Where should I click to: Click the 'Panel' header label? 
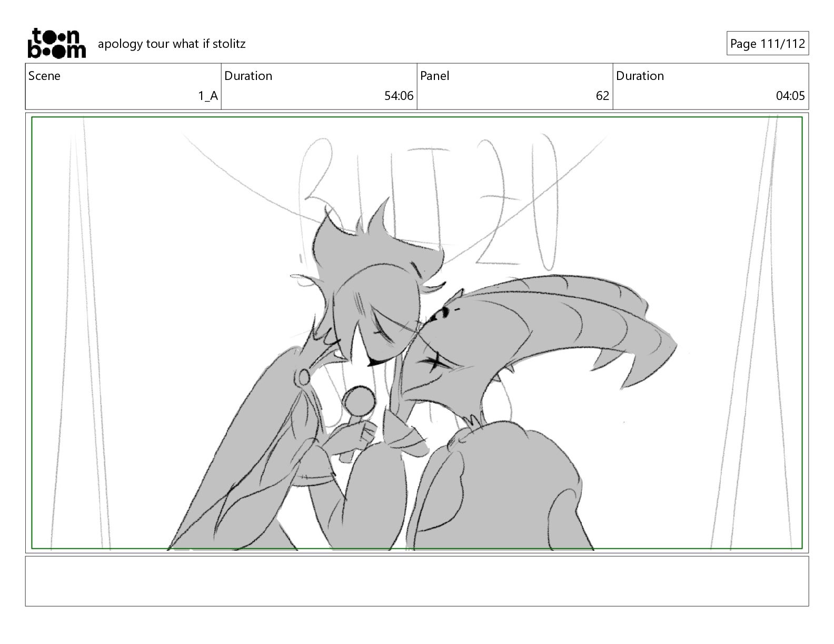(x=434, y=76)
